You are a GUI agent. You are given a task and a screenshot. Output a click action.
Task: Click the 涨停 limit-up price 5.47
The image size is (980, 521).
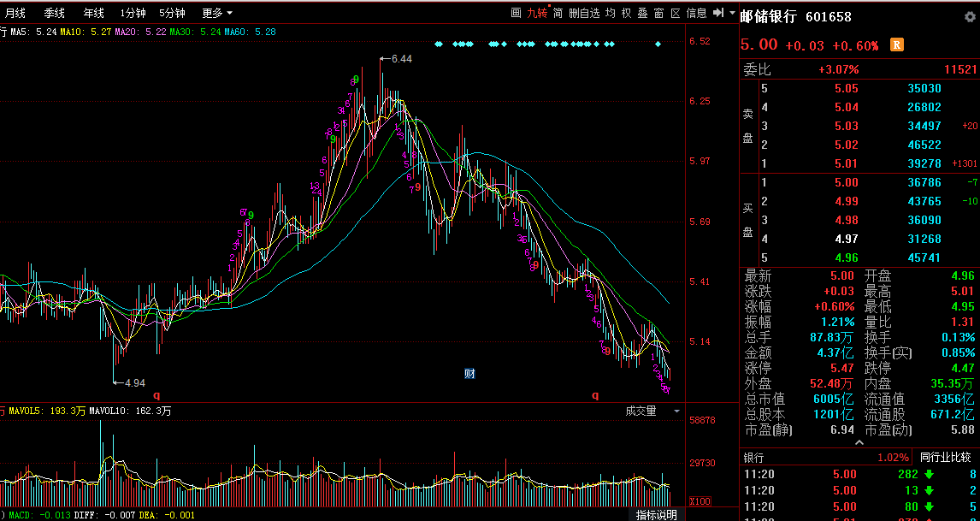841,368
